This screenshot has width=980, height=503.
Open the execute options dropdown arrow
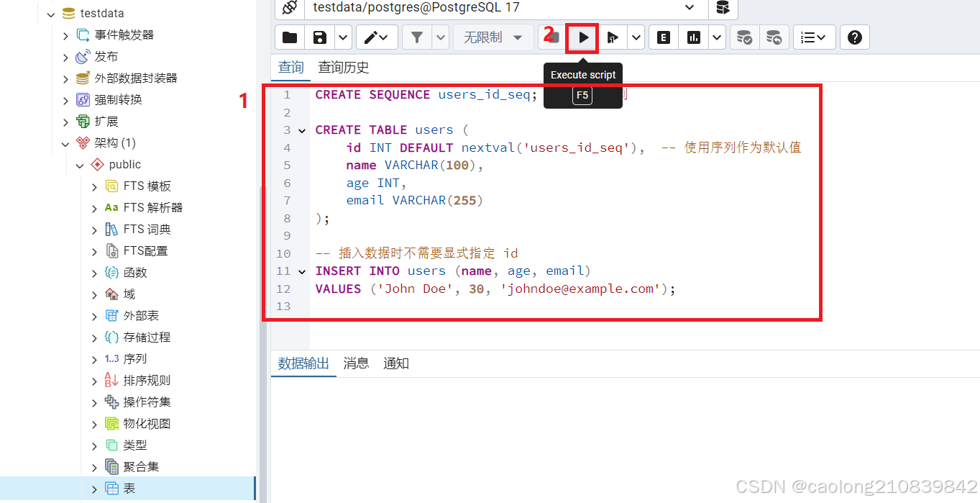[x=636, y=37]
